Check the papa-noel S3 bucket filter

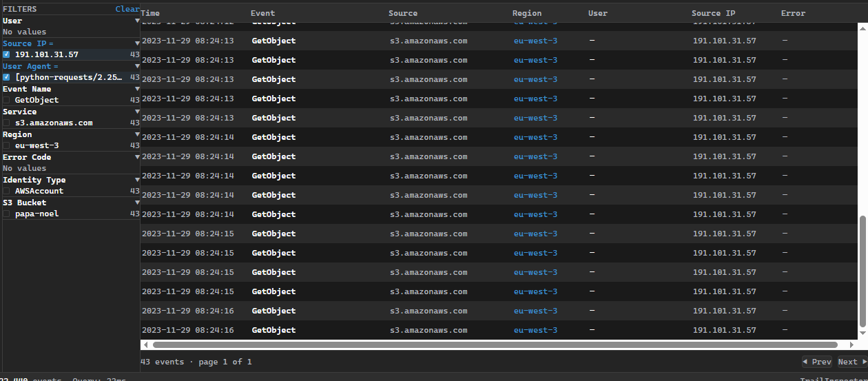(6, 214)
